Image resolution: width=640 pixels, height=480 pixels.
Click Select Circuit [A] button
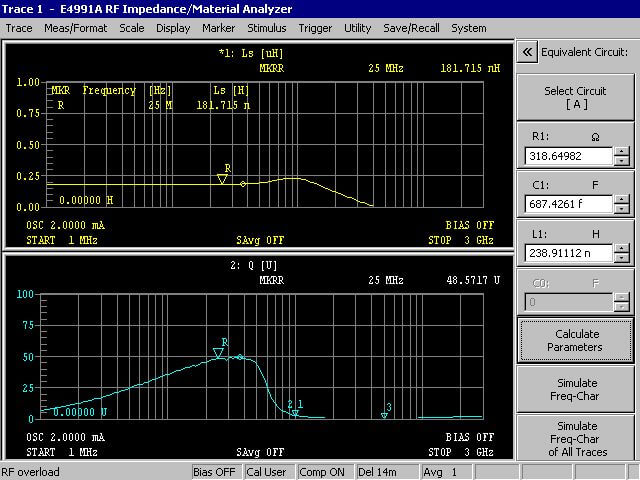(x=576, y=98)
